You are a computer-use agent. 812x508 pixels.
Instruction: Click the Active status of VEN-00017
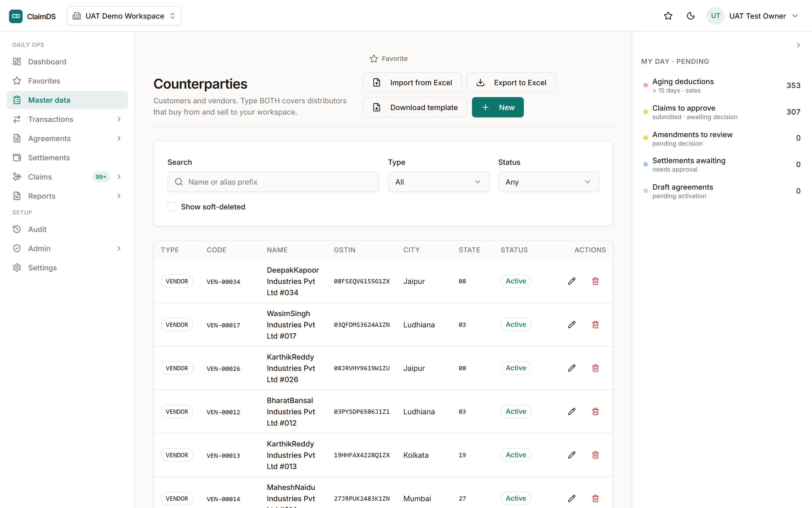(x=516, y=325)
